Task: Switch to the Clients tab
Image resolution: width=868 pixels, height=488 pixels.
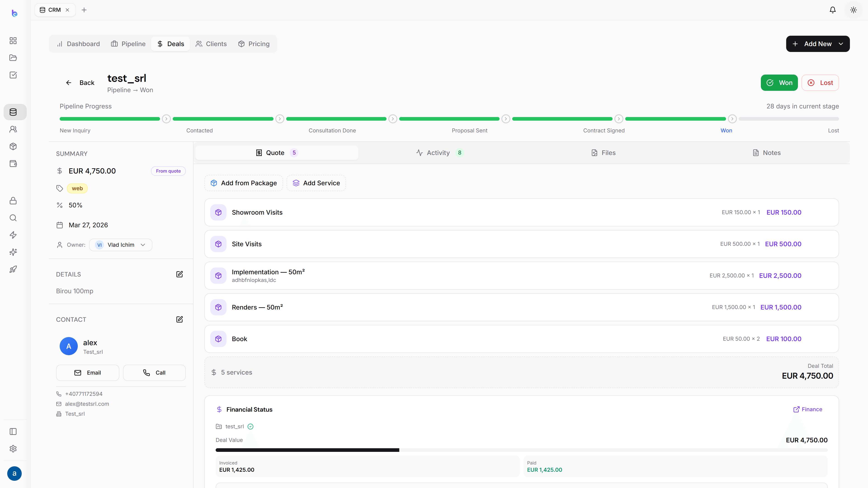Action: click(x=211, y=44)
